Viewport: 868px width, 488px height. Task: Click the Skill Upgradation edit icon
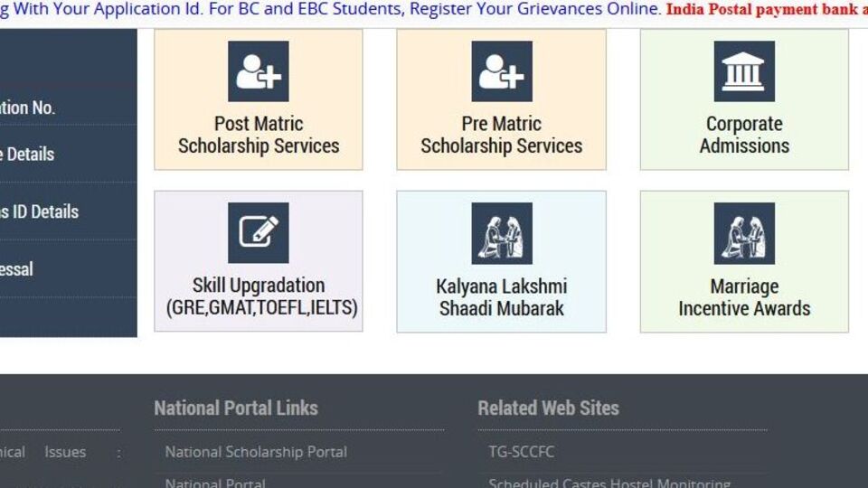[x=259, y=233]
